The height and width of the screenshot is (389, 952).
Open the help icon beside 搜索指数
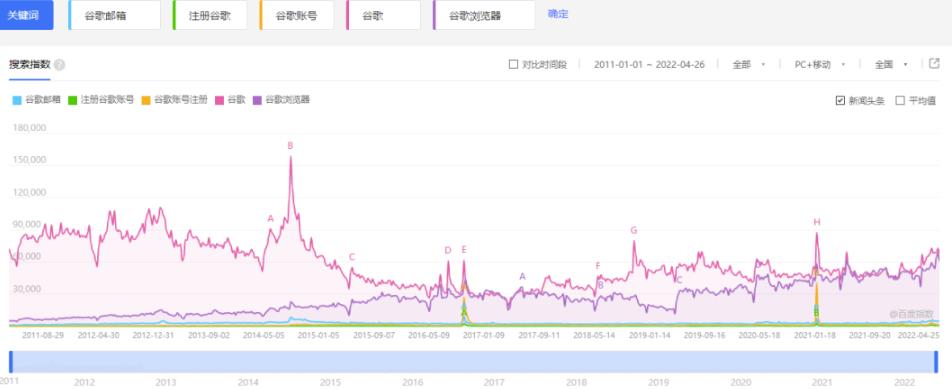(x=60, y=65)
